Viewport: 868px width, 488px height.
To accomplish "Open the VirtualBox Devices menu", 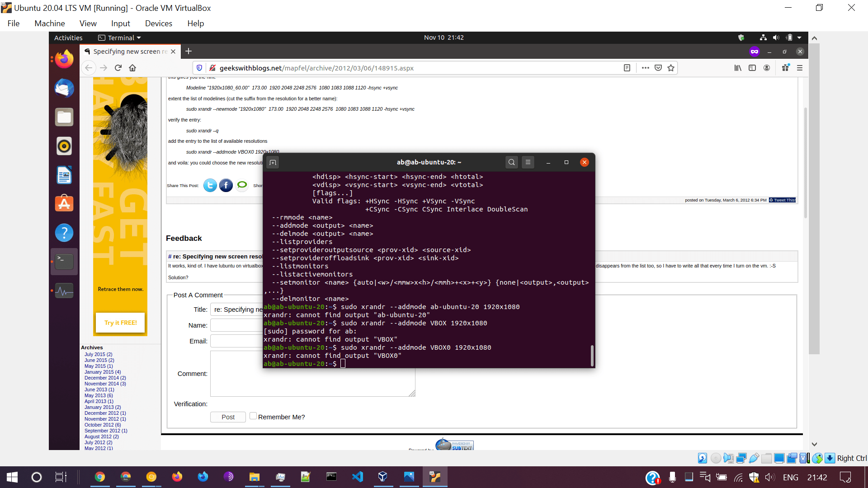I will pos(158,23).
